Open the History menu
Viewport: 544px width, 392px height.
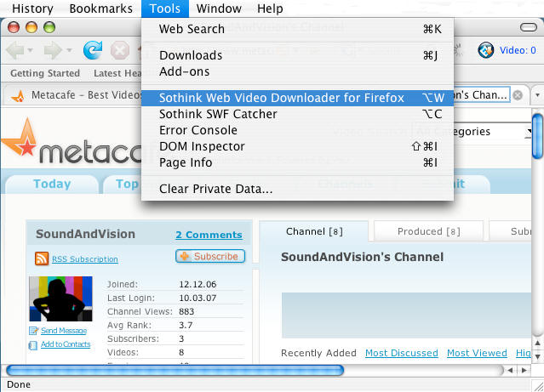pos(32,9)
